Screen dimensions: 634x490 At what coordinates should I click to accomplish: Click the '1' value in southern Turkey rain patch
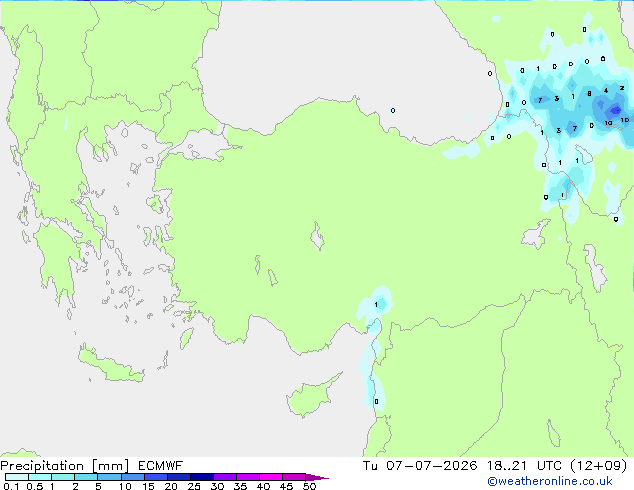376,304
